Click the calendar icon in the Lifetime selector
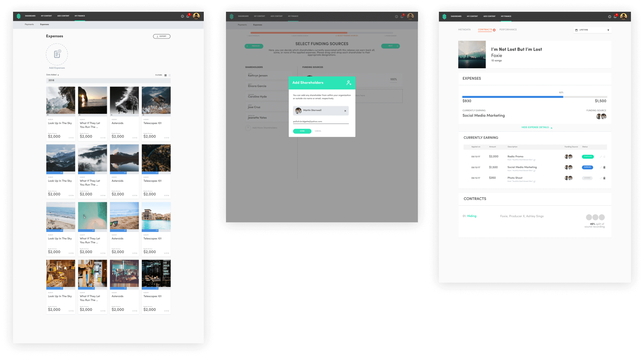This screenshot has width=644, height=358. (576, 30)
